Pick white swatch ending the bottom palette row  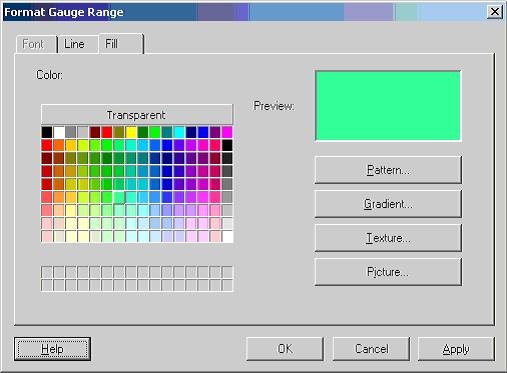coord(227,236)
